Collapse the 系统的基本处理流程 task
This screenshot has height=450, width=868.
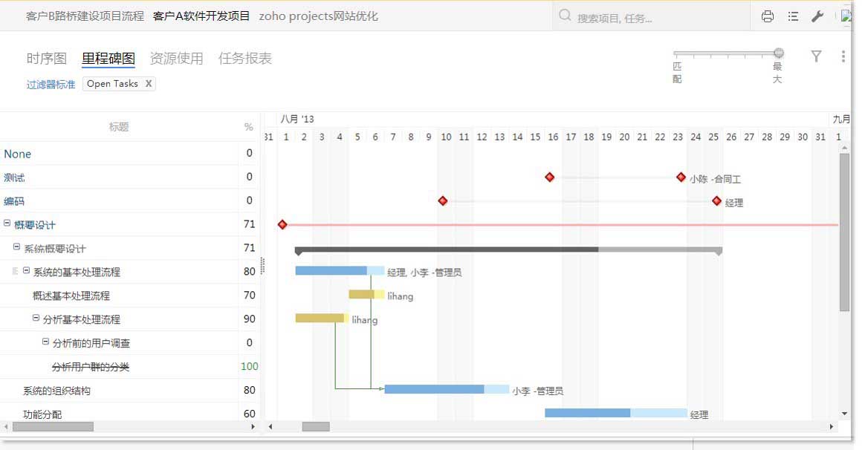(x=26, y=271)
